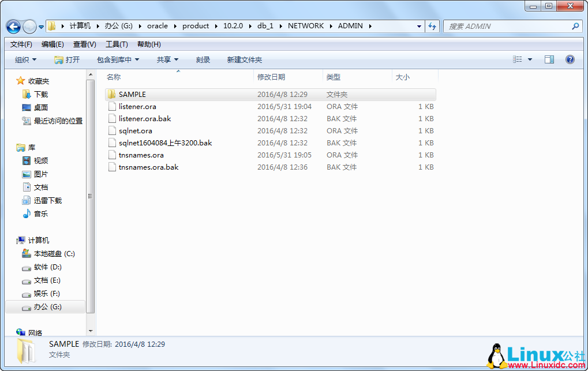This screenshot has width=588, height=371.
Task: Open the 组织 dropdown menu
Action: (x=25, y=60)
